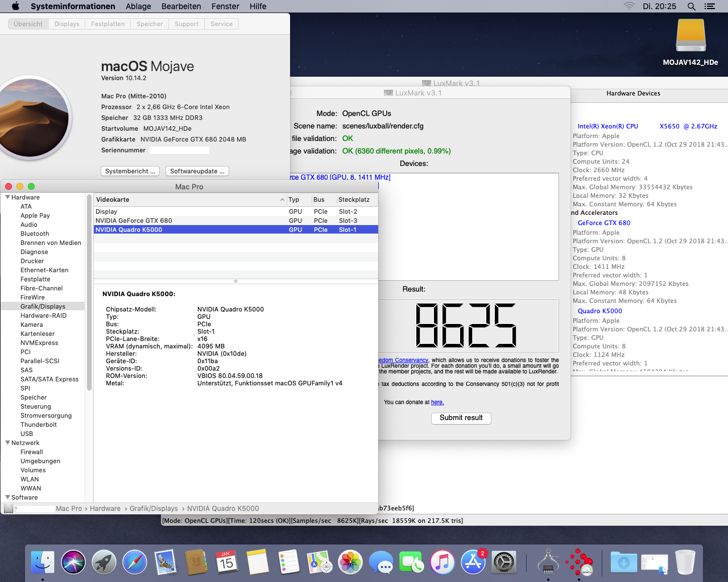Image resolution: width=728 pixels, height=582 pixels.
Task: Click the Softwareupdate button
Action: [197, 171]
